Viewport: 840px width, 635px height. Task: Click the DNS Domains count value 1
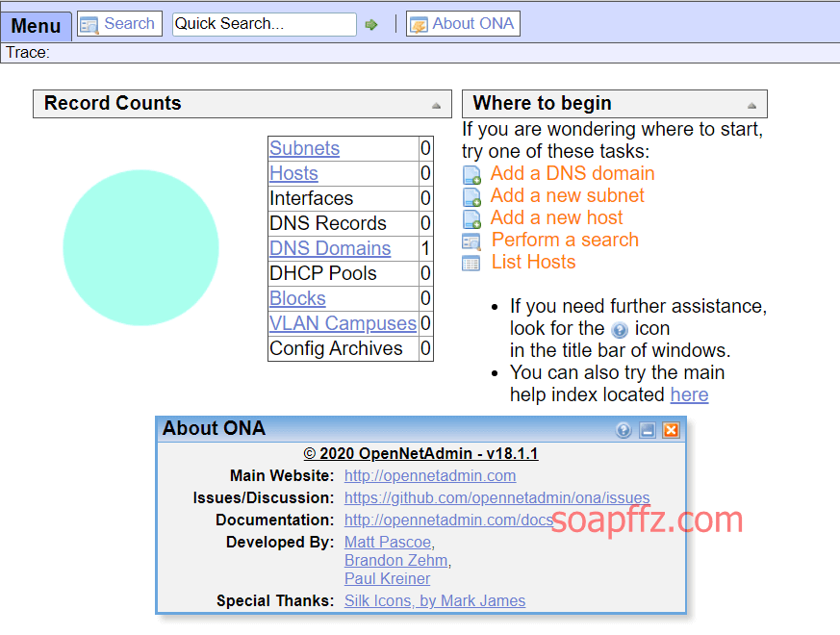(x=425, y=248)
